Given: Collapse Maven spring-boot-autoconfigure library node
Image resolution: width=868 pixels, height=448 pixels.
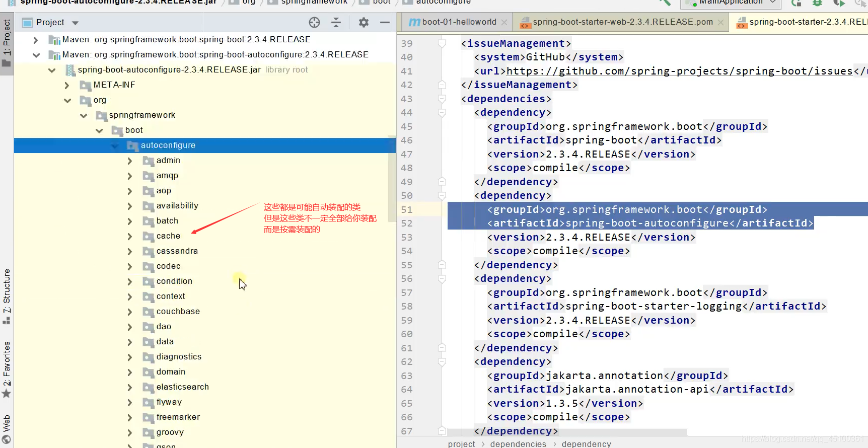Looking at the screenshot, I should (x=36, y=55).
